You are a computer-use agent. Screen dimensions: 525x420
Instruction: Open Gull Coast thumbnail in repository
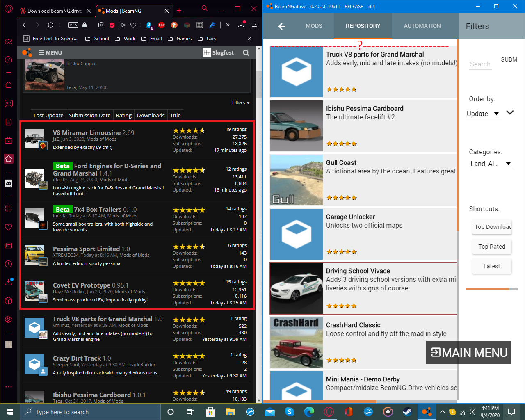point(297,180)
